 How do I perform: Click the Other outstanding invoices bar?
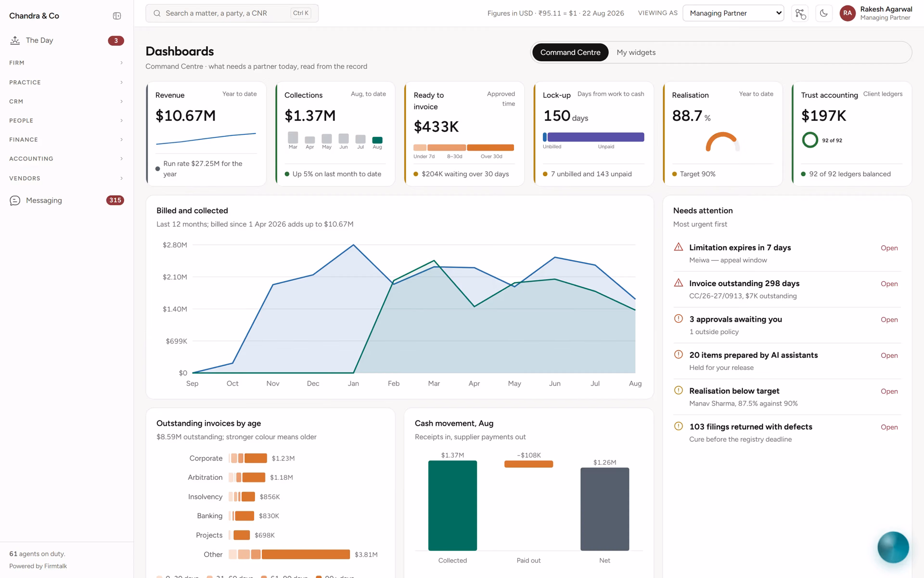(289, 554)
